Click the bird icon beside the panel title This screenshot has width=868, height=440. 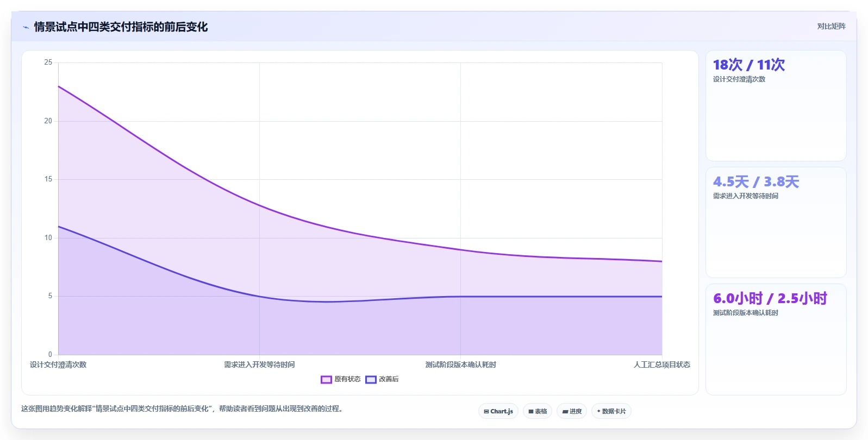click(26, 27)
